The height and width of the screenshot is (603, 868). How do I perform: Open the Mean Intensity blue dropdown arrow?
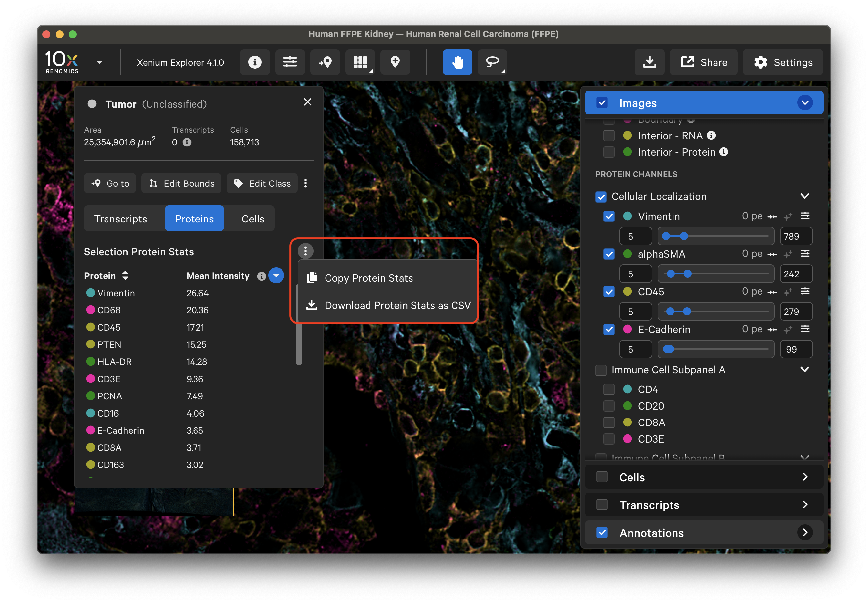276,276
